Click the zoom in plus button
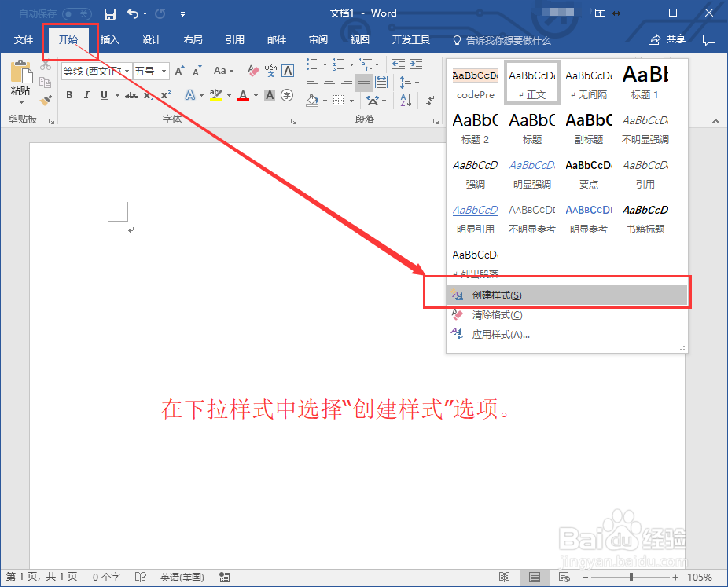This screenshot has width=728, height=587. pos(675,578)
